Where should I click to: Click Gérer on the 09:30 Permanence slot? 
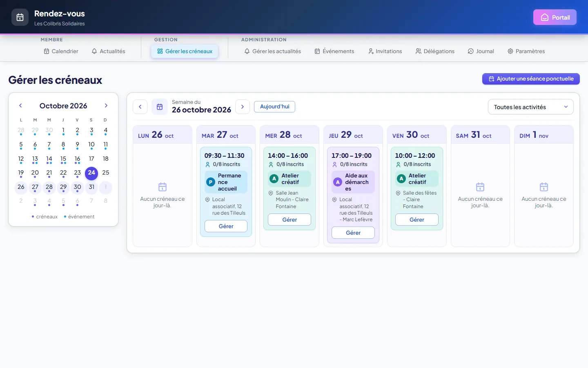(226, 226)
